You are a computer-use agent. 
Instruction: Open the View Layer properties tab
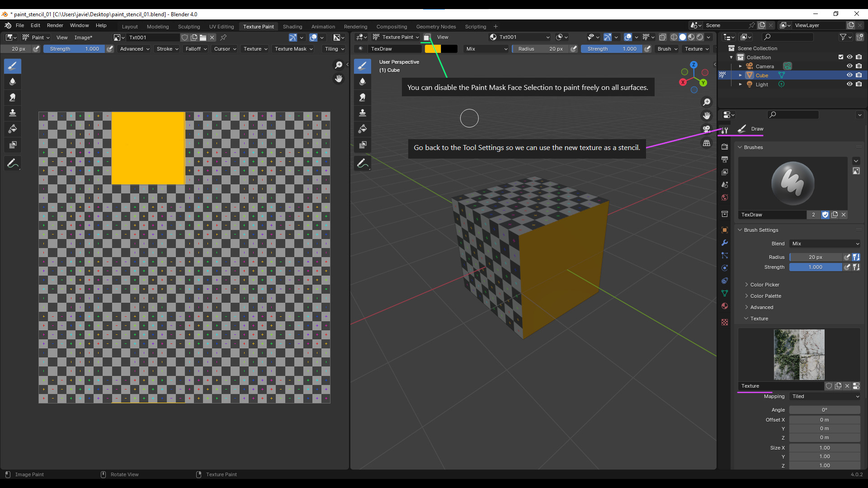[725, 172]
